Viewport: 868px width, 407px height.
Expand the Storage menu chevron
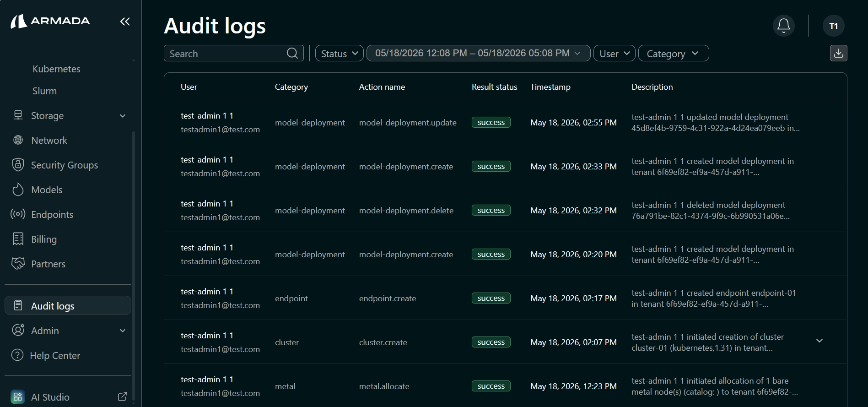point(123,116)
